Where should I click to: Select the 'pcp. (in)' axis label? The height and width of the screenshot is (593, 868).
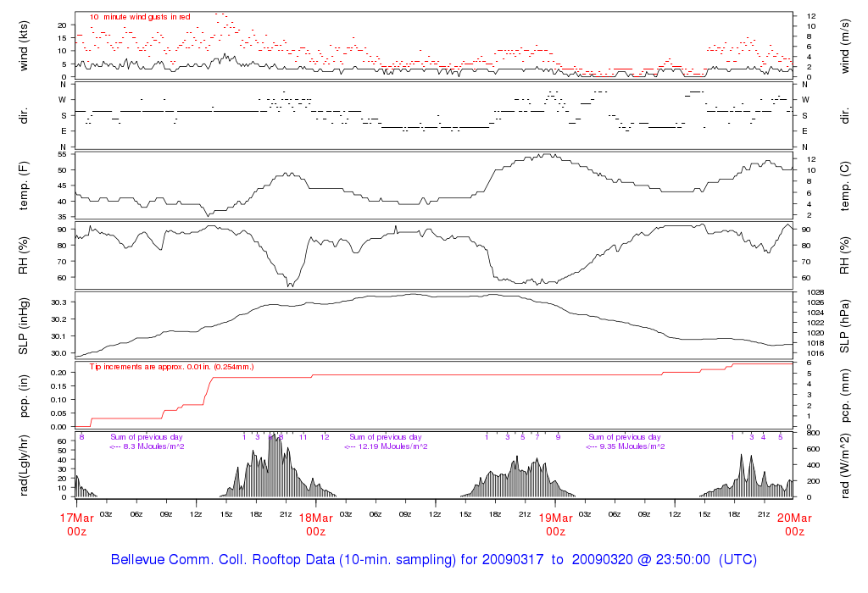[x=24, y=396]
